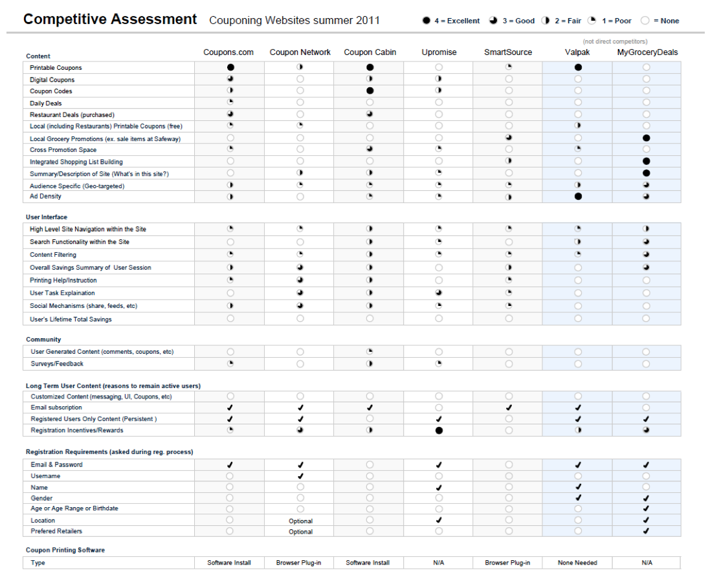Click Email subscription checkmark under Coupons.com
The height and width of the screenshot is (588, 708).
[230, 408]
